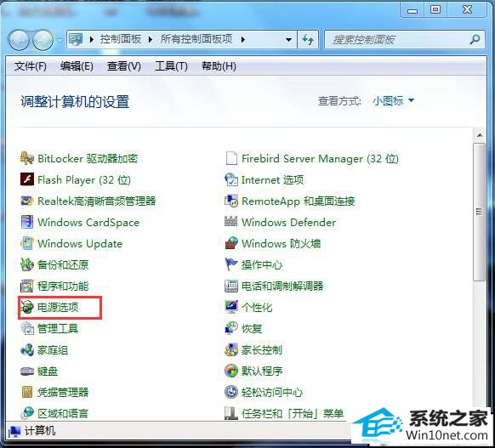Click the Windows 防火墙 firewall icon
The width and height of the screenshot is (495, 448).
pyautogui.click(x=231, y=243)
